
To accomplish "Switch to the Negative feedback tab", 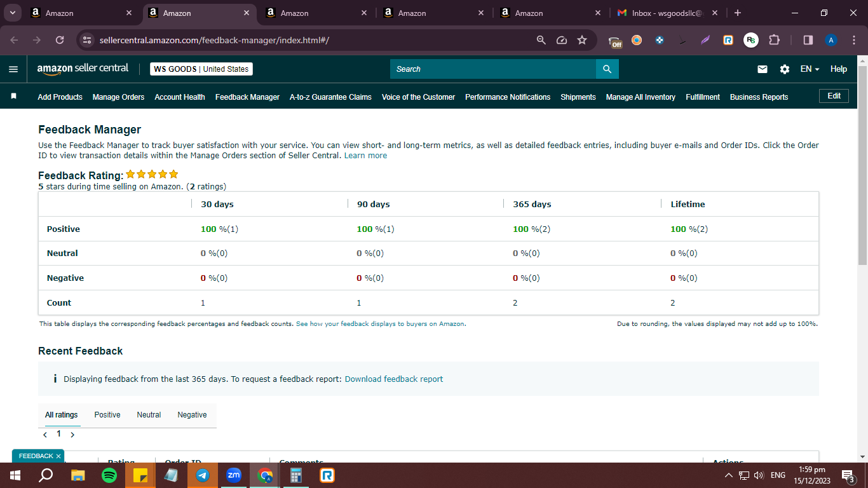I will [192, 415].
